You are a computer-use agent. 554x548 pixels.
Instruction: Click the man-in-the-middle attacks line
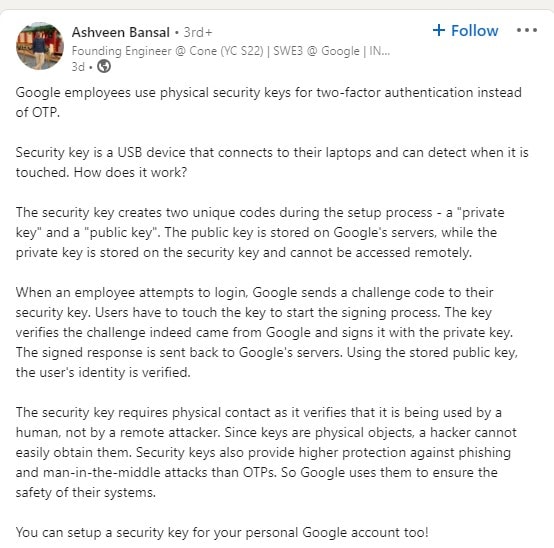pos(257,472)
